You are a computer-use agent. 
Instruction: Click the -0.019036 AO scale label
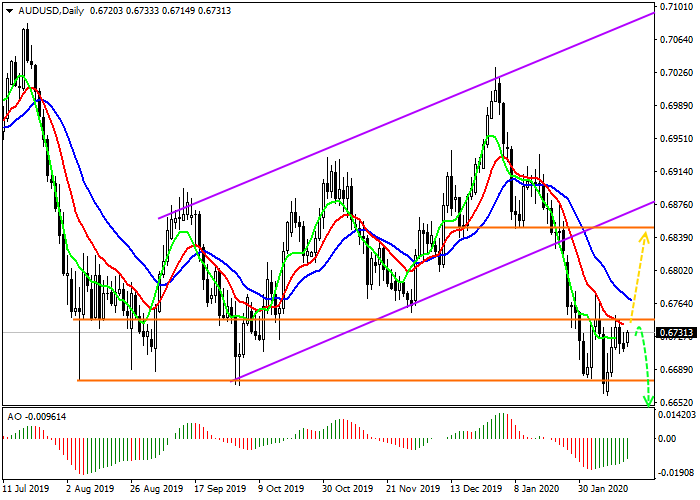coord(678,469)
